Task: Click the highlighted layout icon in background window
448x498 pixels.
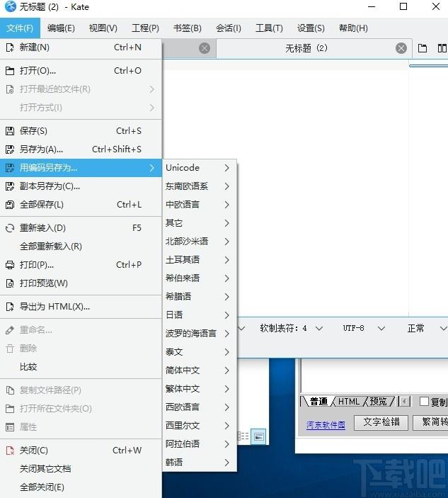Action: (258, 436)
